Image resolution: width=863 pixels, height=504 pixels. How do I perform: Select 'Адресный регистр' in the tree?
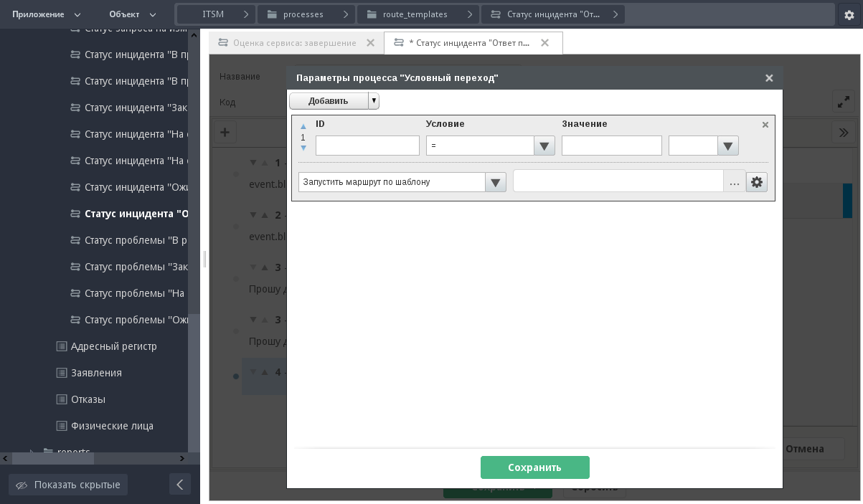click(x=114, y=346)
